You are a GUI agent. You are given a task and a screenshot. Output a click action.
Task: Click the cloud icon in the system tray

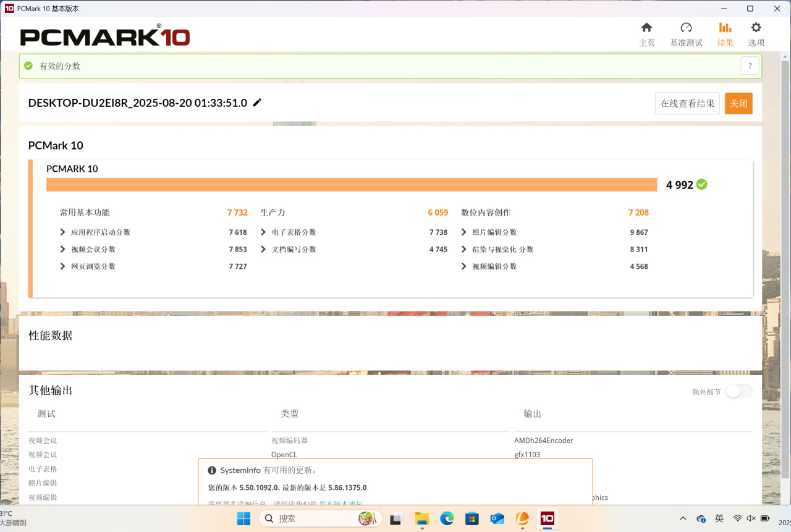[701, 518]
